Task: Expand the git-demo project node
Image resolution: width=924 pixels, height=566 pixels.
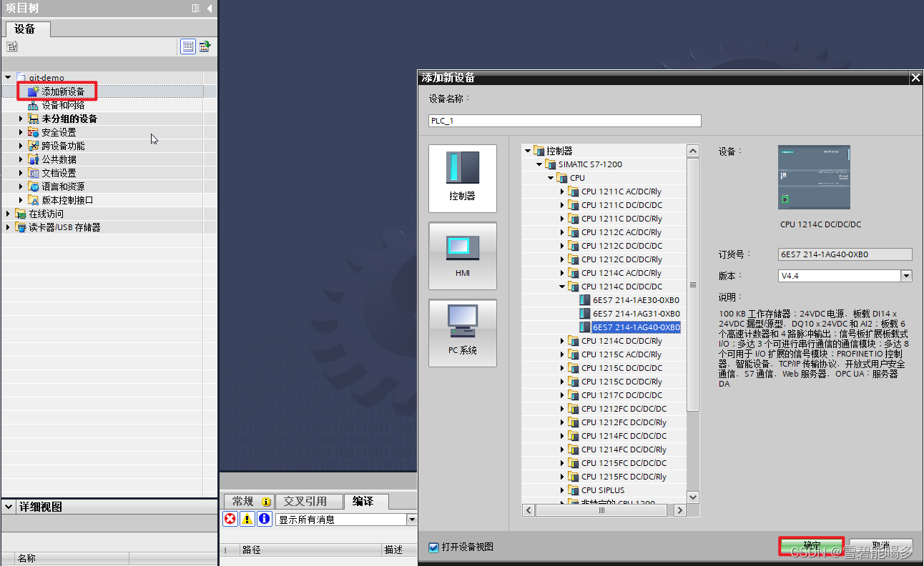Action: 8,78
